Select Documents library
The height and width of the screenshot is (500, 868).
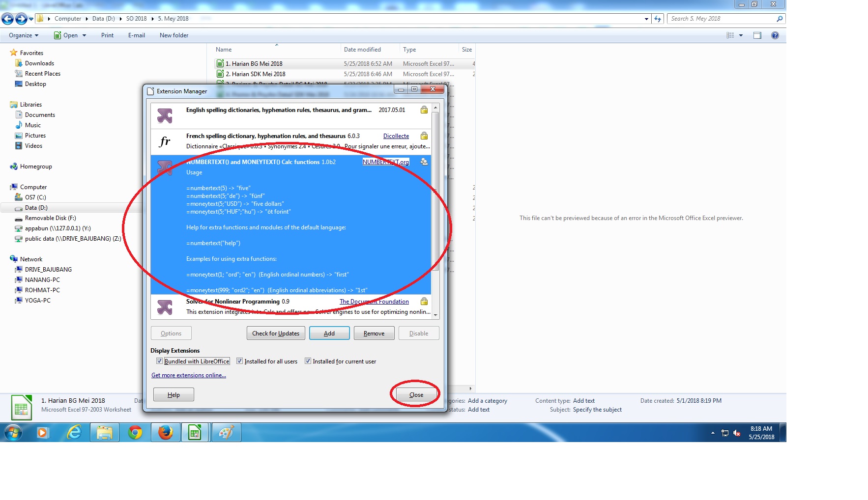(x=40, y=115)
